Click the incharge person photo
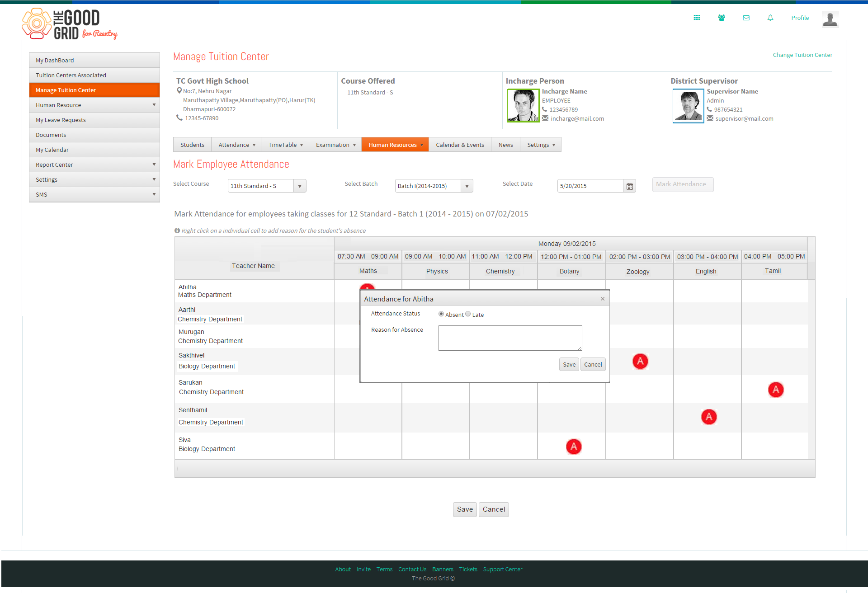868x593 pixels. 523,105
